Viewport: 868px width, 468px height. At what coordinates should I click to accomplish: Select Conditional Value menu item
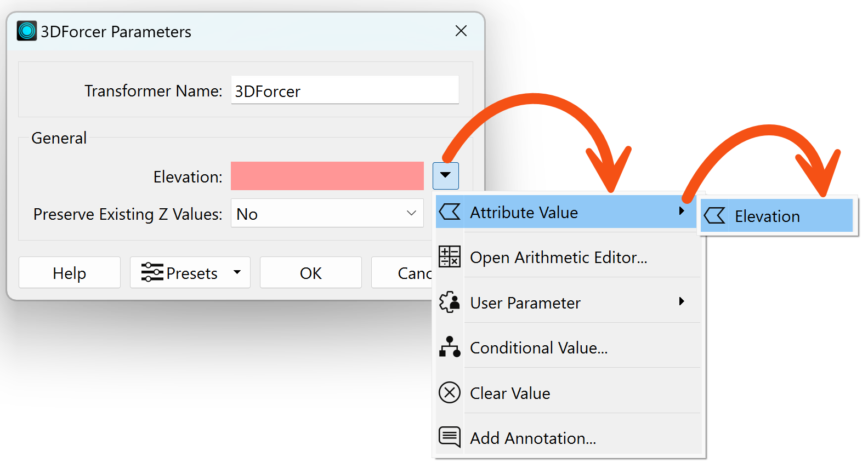tap(568, 347)
